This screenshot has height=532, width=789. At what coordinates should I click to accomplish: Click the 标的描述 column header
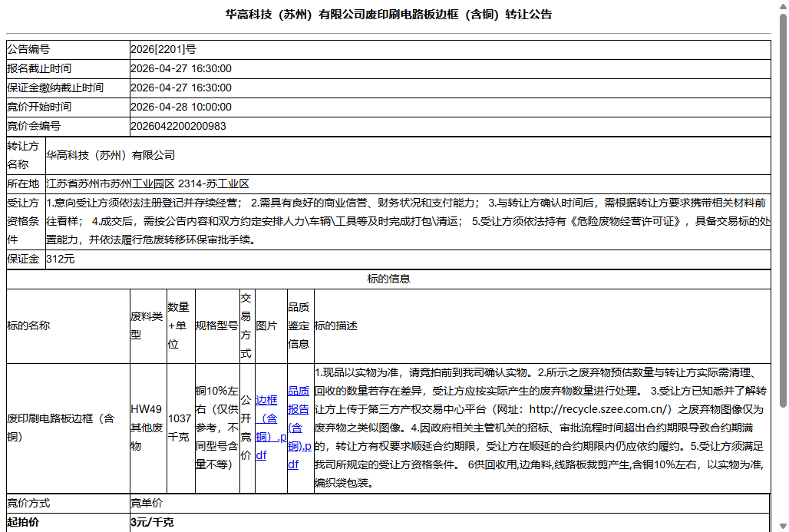tap(542, 326)
